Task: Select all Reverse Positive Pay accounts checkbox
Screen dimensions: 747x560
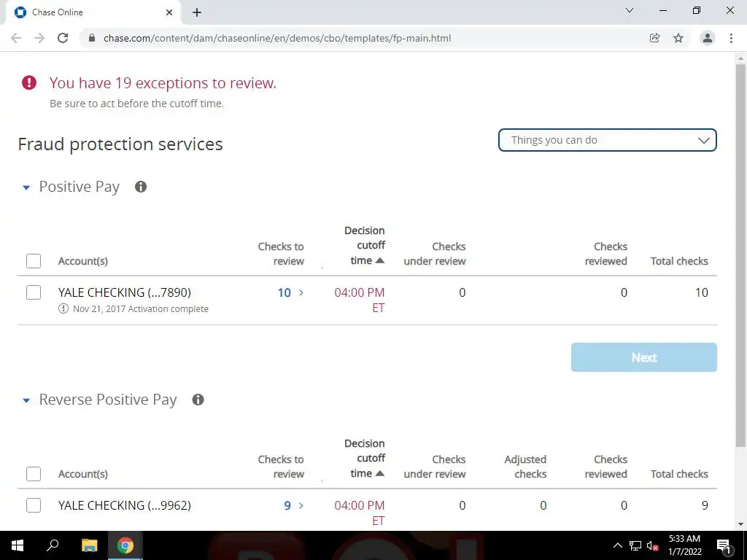Action: pyautogui.click(x=34, y=474)
